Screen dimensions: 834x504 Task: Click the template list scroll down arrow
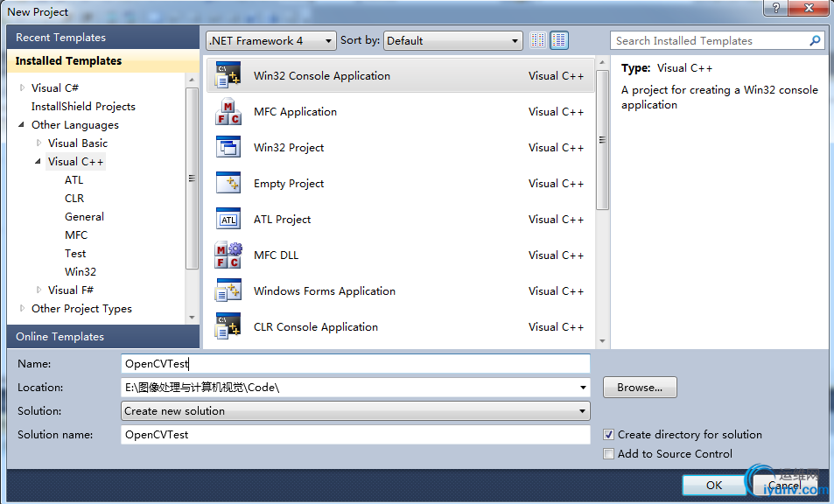tap(602, 341)
